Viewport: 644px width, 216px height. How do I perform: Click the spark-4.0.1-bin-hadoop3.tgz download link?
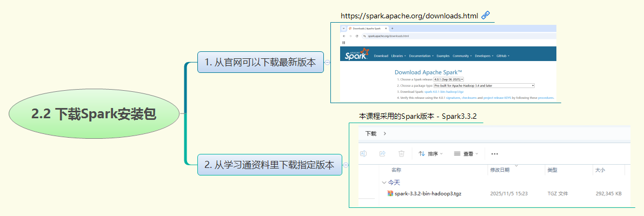(x=444, y=92)
